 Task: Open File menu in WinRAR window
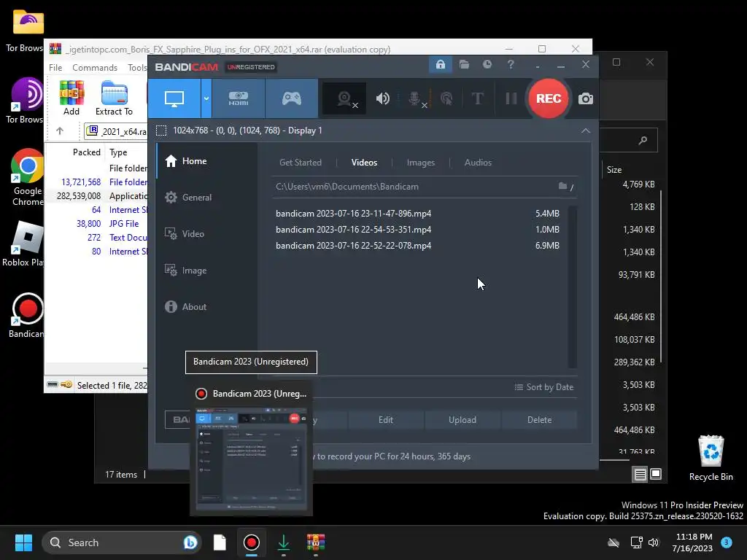pos(55,68)
